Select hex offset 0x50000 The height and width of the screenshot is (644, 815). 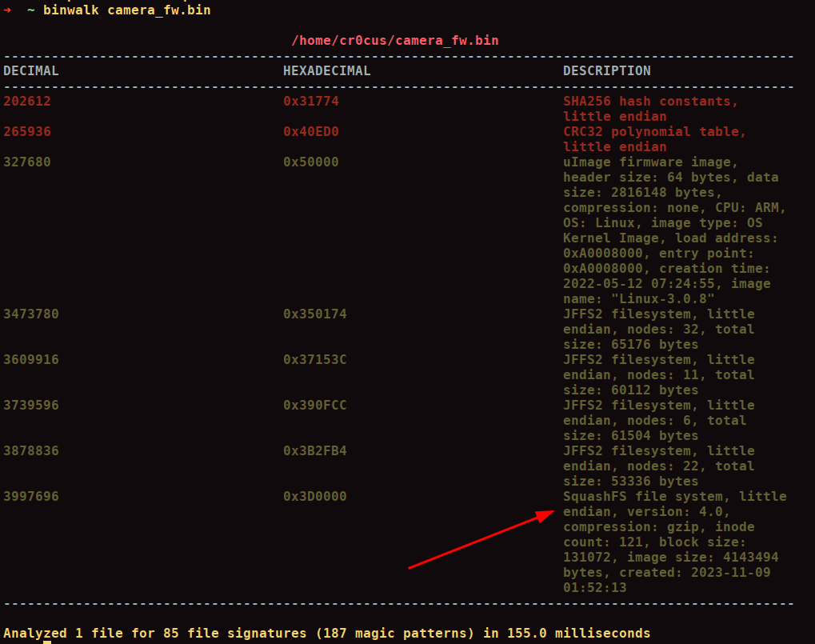click(311, 162)
